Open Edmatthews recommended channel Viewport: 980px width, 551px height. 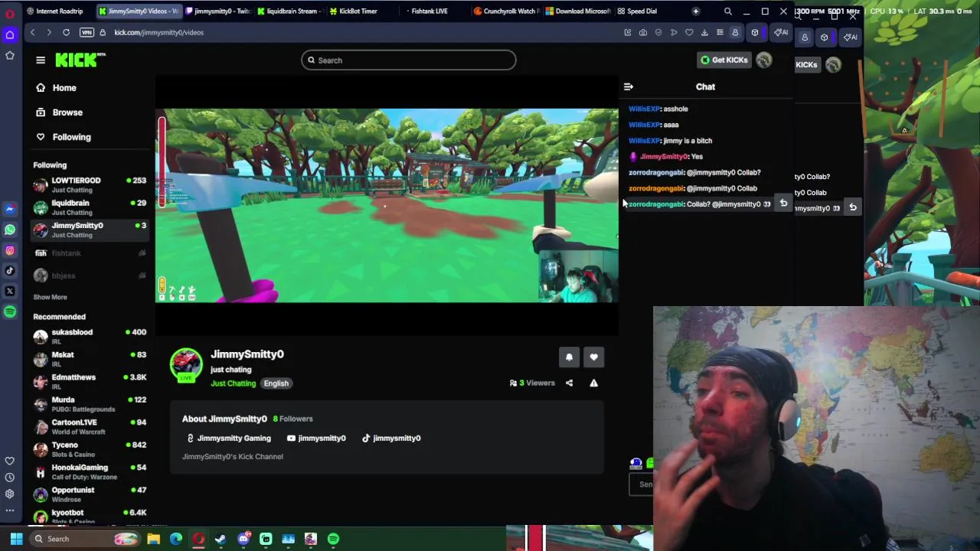coord(90,381)
